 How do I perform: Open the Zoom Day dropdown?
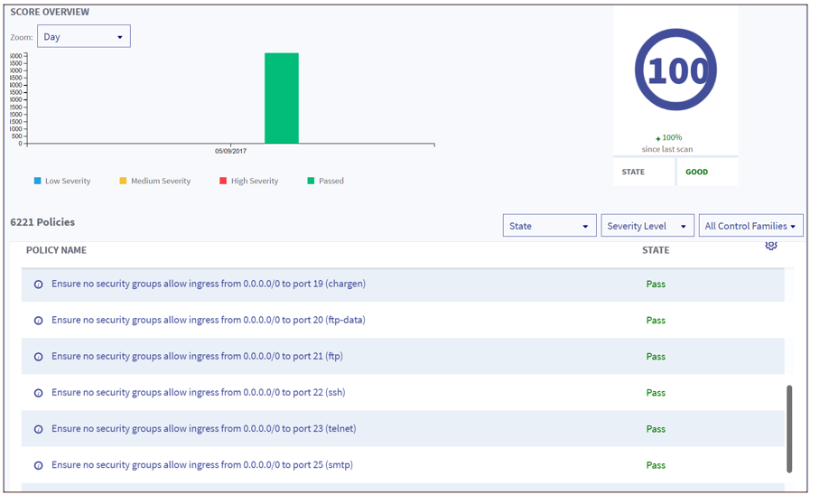coord(84,37)
